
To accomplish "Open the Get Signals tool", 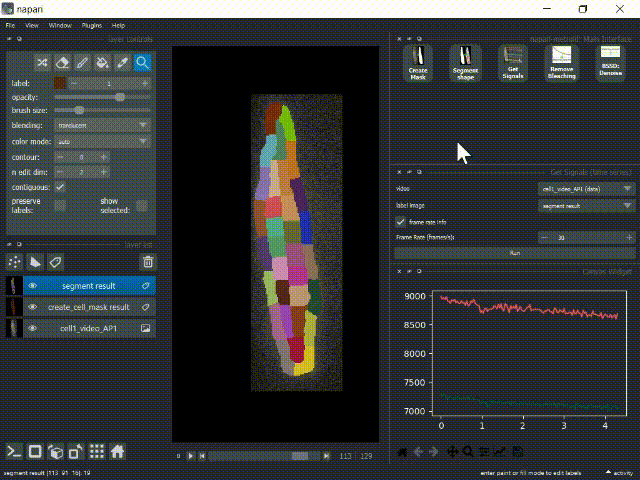I will [x=513, y=63].
